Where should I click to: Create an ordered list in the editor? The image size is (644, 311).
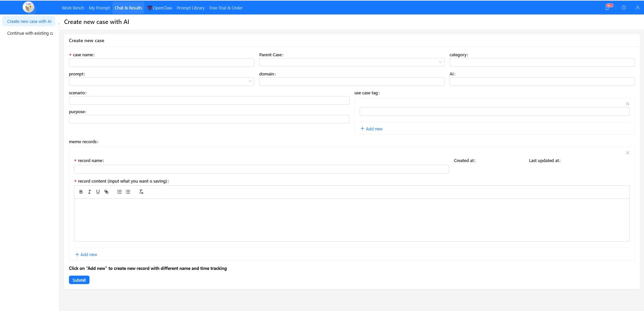coord(119,192)
